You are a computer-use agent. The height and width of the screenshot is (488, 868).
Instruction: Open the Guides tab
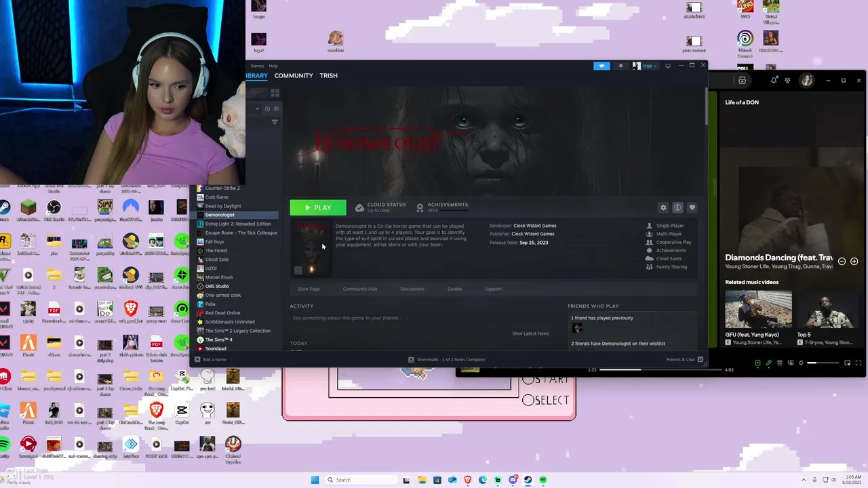[x=455, y=289]
